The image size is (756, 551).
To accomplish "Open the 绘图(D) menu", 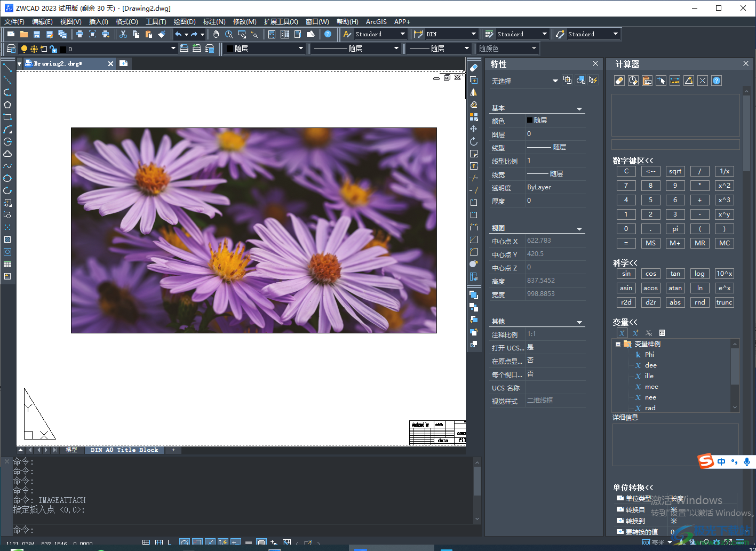I will (185, 22).
